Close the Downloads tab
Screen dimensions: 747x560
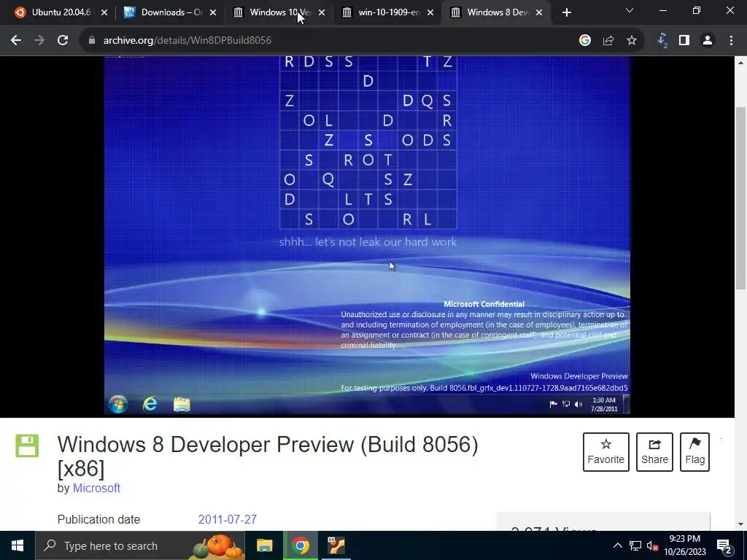(213, 12)
